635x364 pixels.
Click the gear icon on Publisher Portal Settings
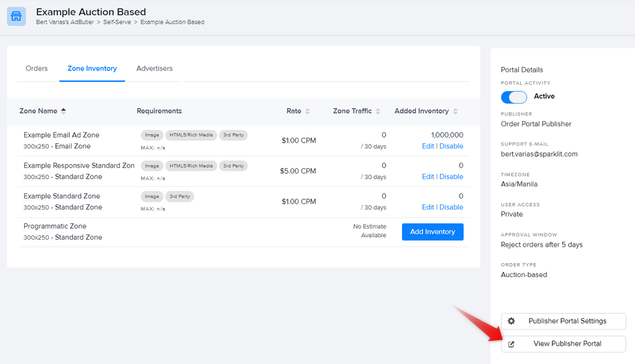pos(511,321)
